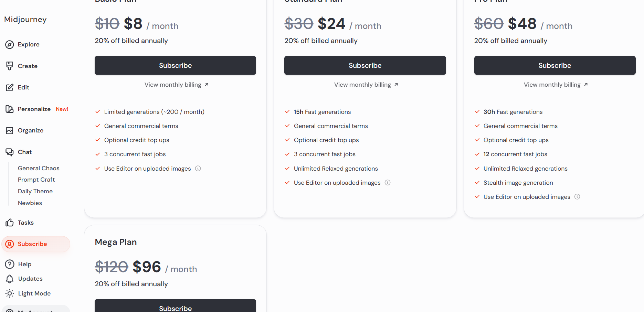Click info icon beside Pro Plan Editor feature
This screenshot has width=644, height=312.
tap(577, 197)
